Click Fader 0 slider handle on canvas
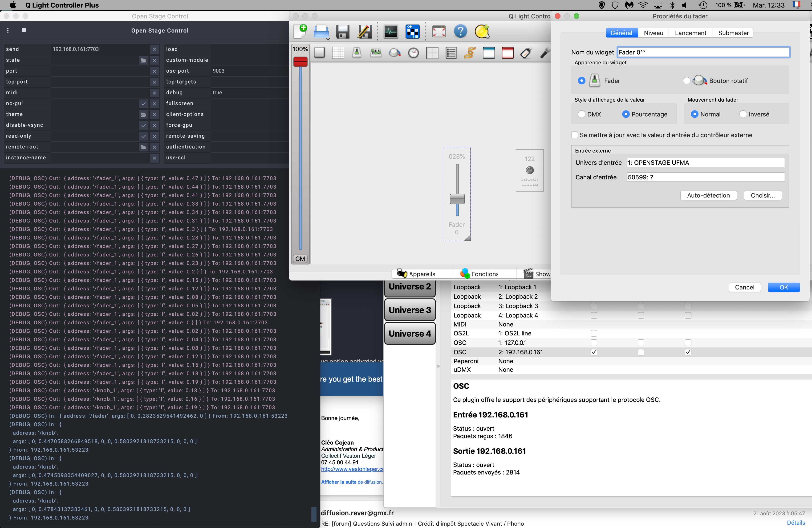The height and width of the screenshot is (528, 812). (x=457, y=199)
